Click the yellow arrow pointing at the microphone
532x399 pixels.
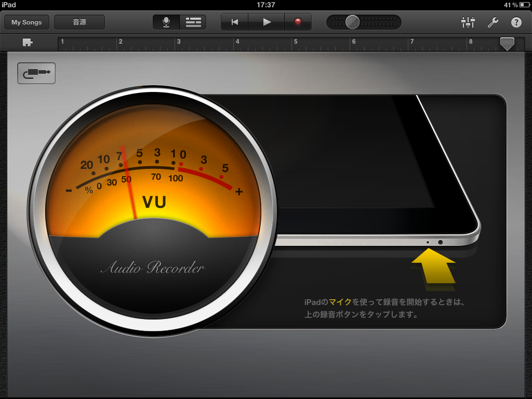pos(433,265)
